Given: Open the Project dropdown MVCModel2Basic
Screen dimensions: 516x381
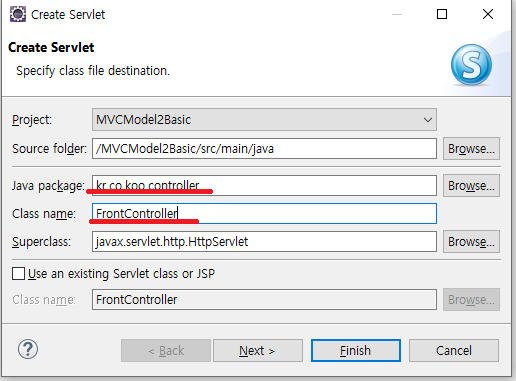Looking at the screenshot, I should tap(264, 120).
